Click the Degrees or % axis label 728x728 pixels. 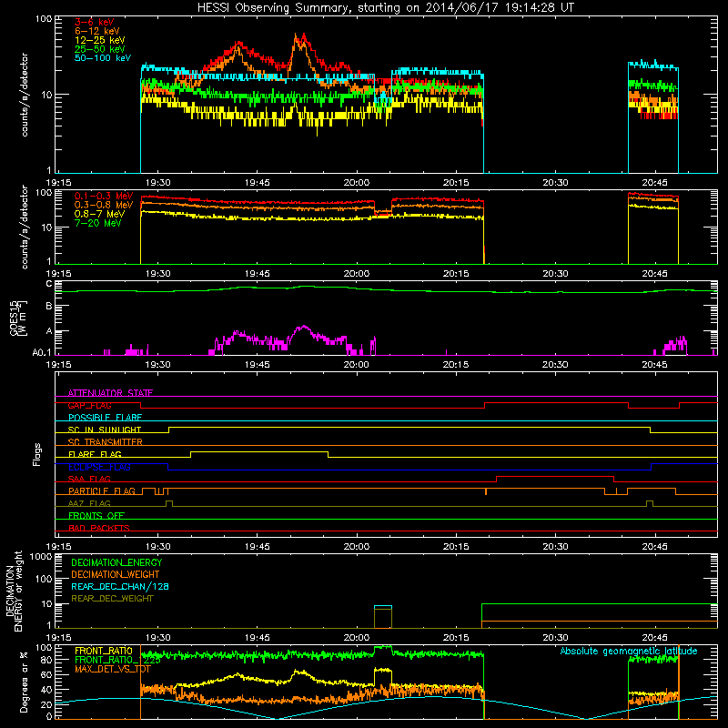[24, 682]
